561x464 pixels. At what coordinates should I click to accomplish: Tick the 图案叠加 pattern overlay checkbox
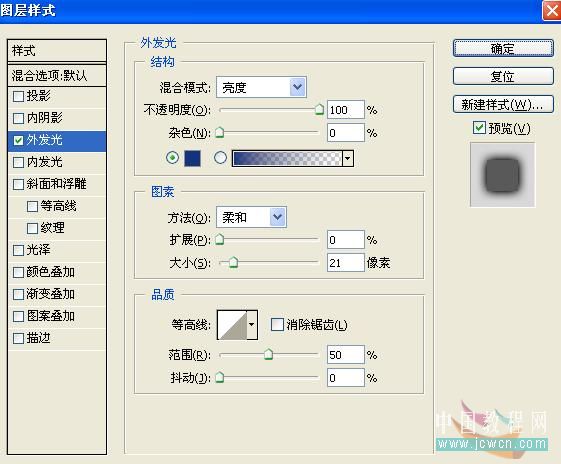(x=18, y=317)
